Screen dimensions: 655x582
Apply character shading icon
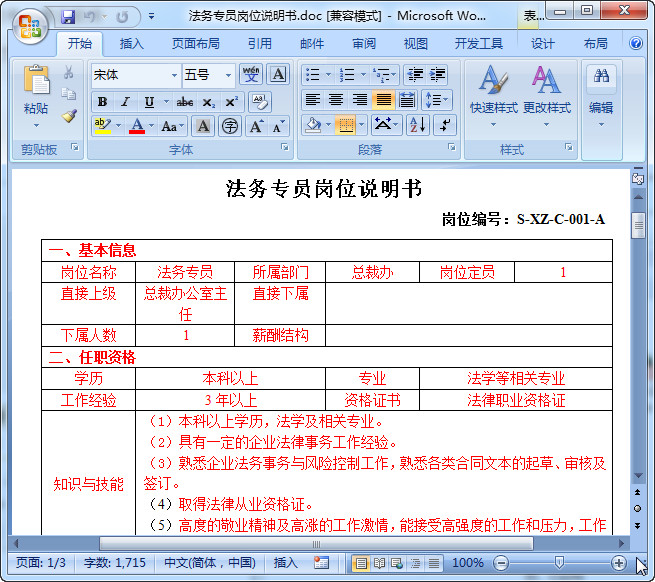pos(203,126)
